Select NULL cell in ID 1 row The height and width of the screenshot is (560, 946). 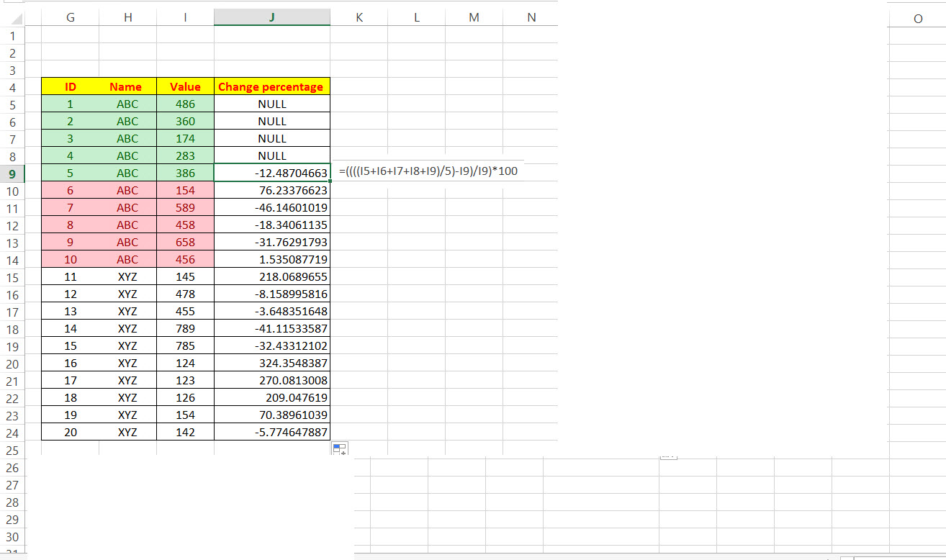tap(272, 104)
